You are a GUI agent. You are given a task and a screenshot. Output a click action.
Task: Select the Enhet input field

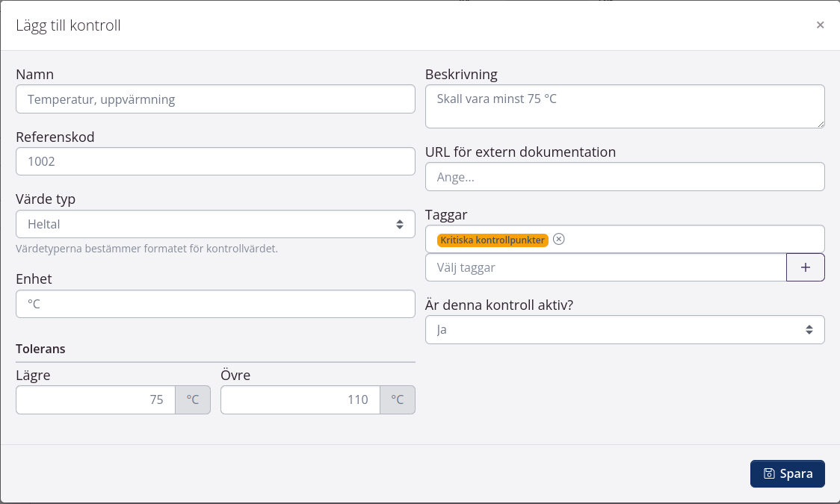point(215,304)
